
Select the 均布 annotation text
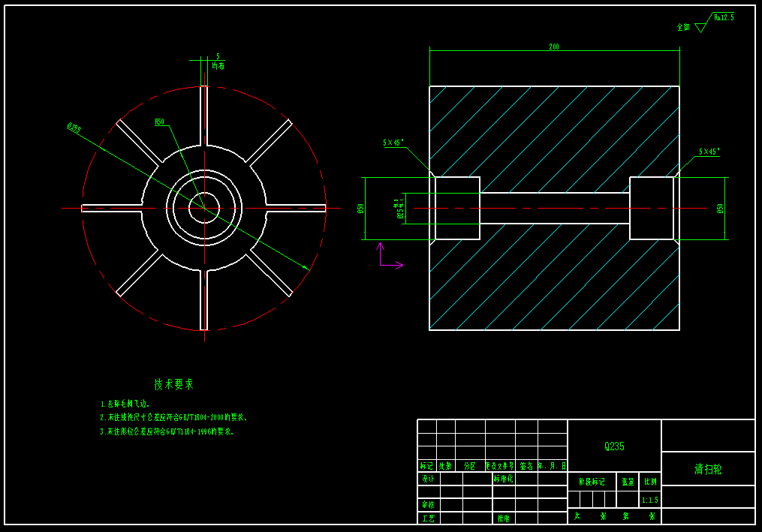coord(218,65)
